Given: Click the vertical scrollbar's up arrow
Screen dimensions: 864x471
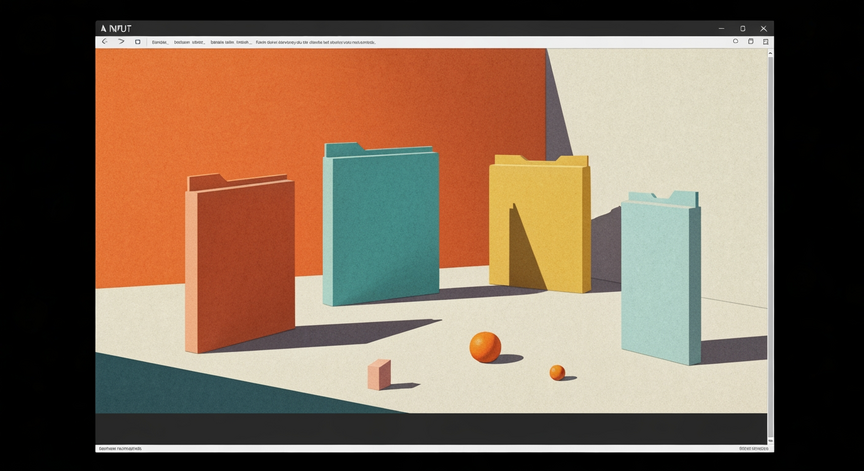Looking at the screenshot, I should (x=770, y=53).
